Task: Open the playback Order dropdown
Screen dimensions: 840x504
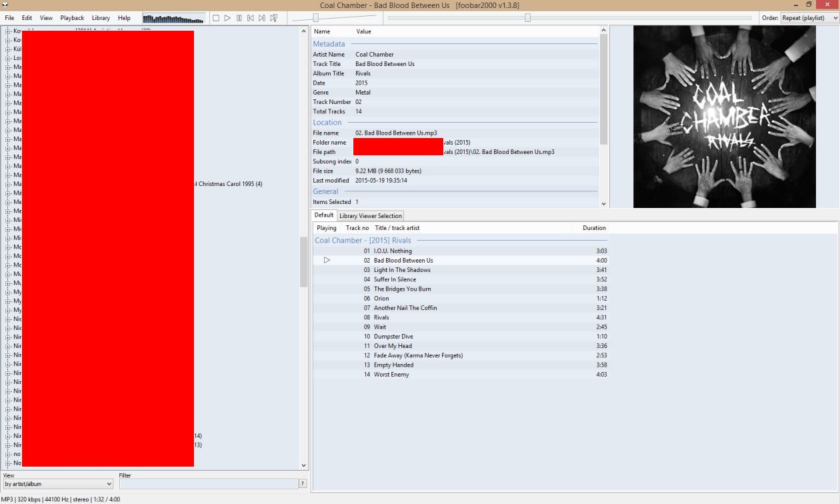Action: click(809, 18)
